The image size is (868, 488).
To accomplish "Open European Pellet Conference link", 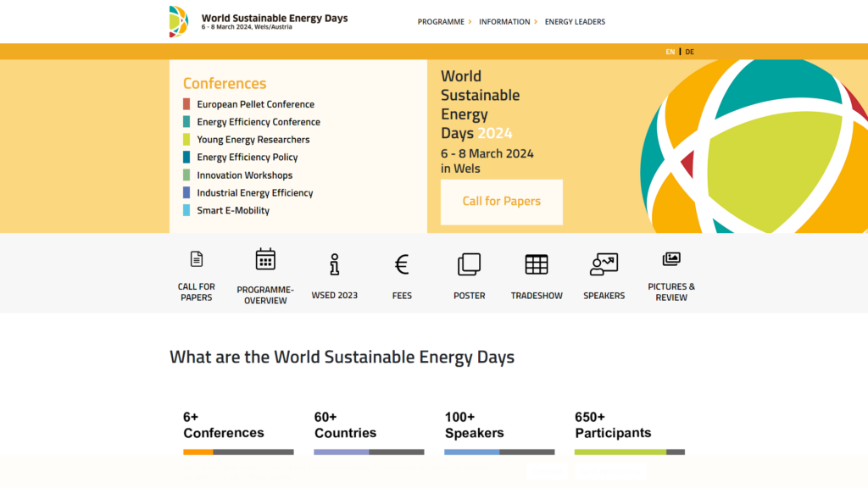I will click(255, 104).
